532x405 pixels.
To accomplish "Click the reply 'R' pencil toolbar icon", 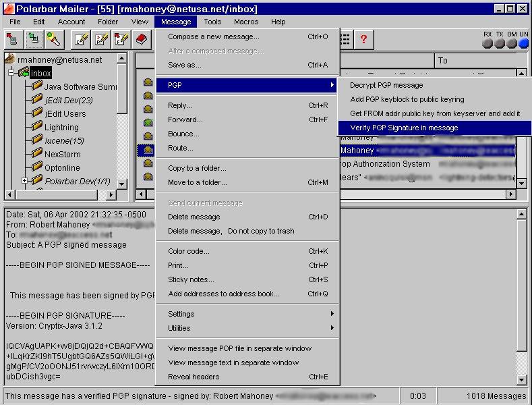I will coord(101,39).
